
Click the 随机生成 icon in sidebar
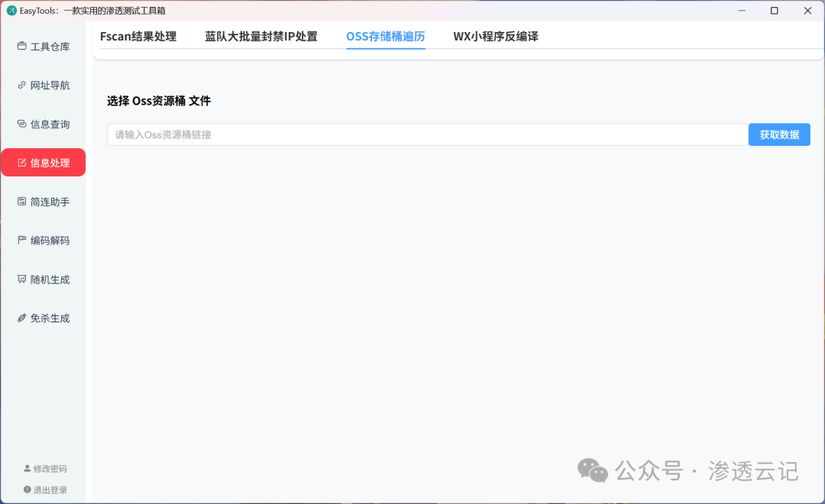[x=21, y=279]
